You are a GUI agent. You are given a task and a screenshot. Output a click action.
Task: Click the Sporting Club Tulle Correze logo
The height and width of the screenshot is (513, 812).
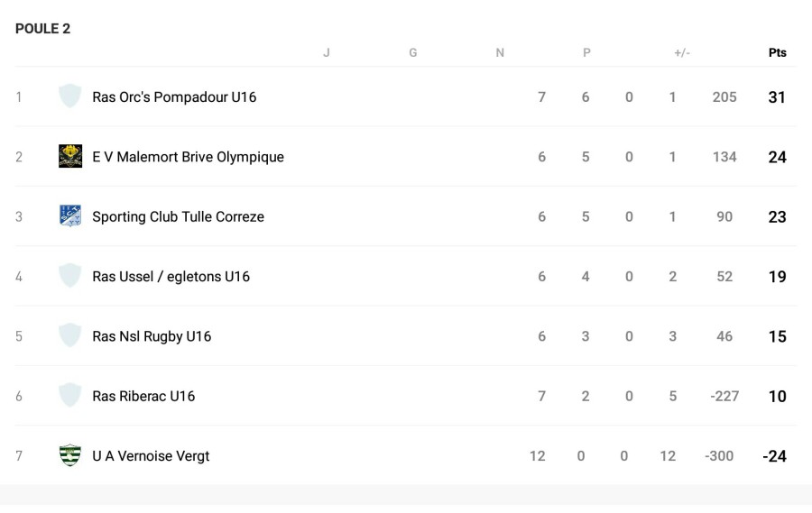tap(70, 216)
